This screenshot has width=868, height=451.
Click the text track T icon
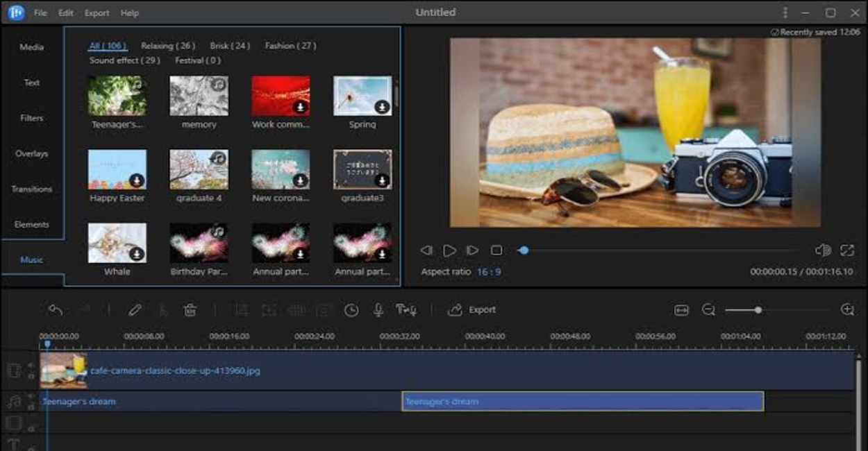(14, 444)
